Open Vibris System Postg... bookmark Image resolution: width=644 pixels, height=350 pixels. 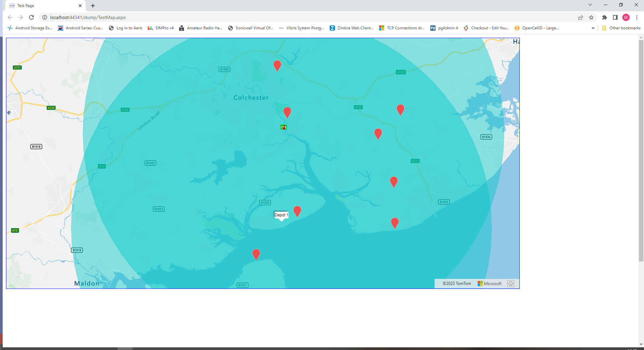(302, 28)
